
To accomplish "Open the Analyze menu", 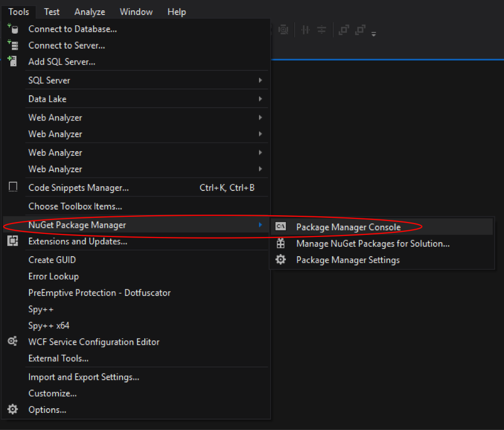I will (x=89, y=11).
